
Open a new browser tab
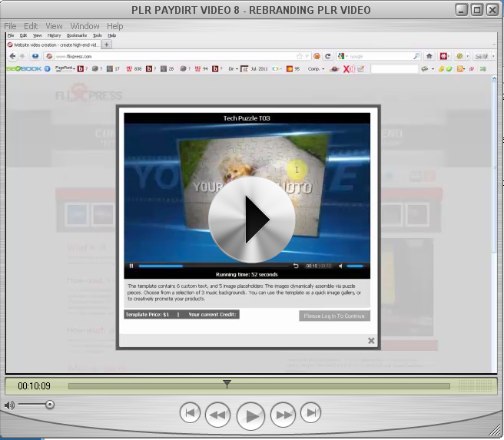pyautogui.click(x=106, y=45)
